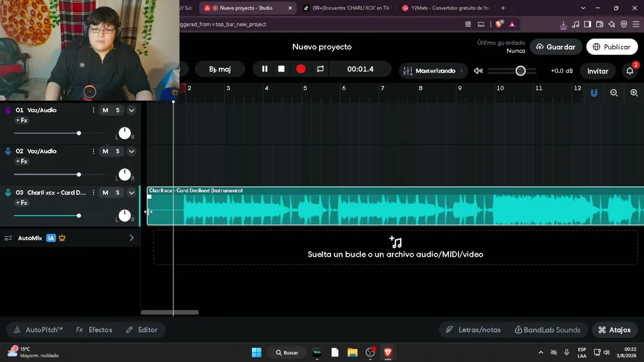Toggle loop cycle mode
Viewport: 644px width, 362px height.
pos(320,69)
